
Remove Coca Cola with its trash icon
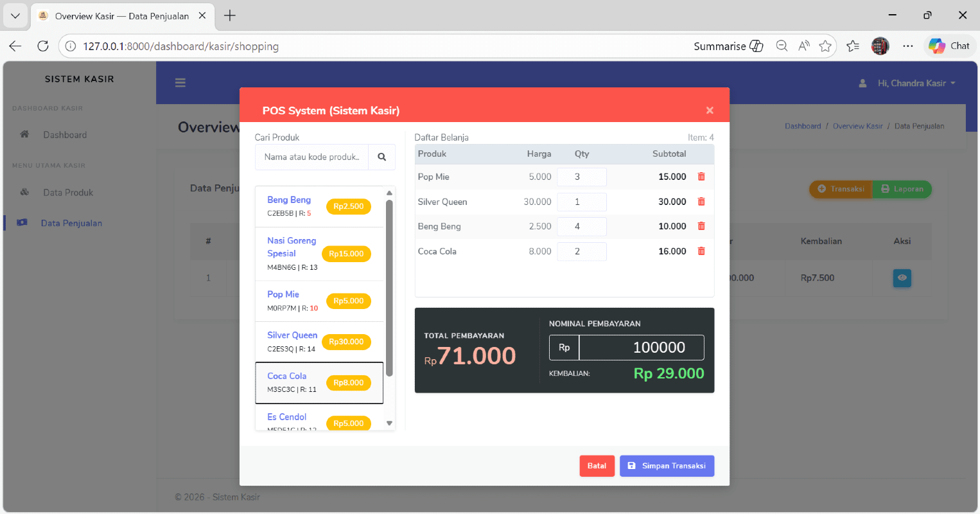point(701,251)
